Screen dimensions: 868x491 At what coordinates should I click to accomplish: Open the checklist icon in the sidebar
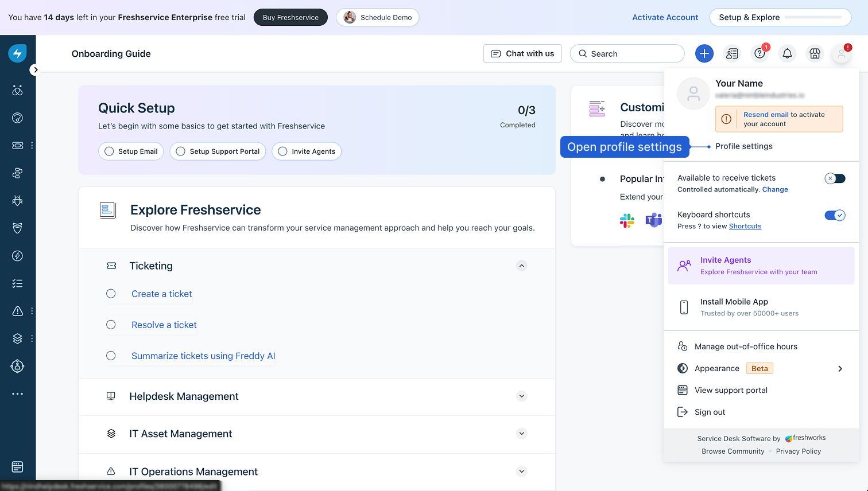click(17, 283)
